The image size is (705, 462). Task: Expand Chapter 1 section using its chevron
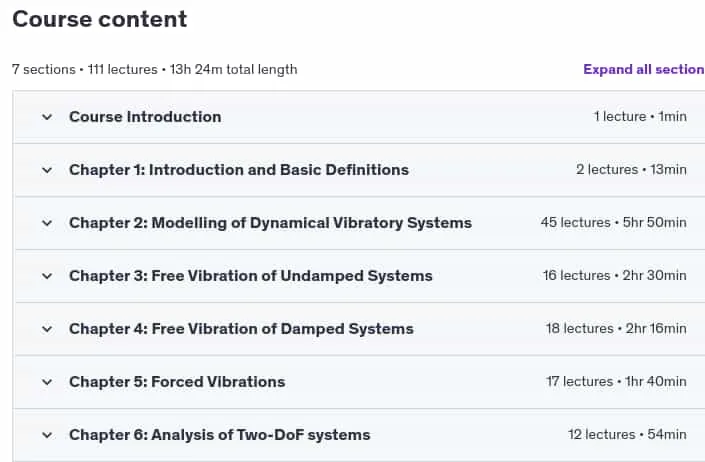[47, 170]
